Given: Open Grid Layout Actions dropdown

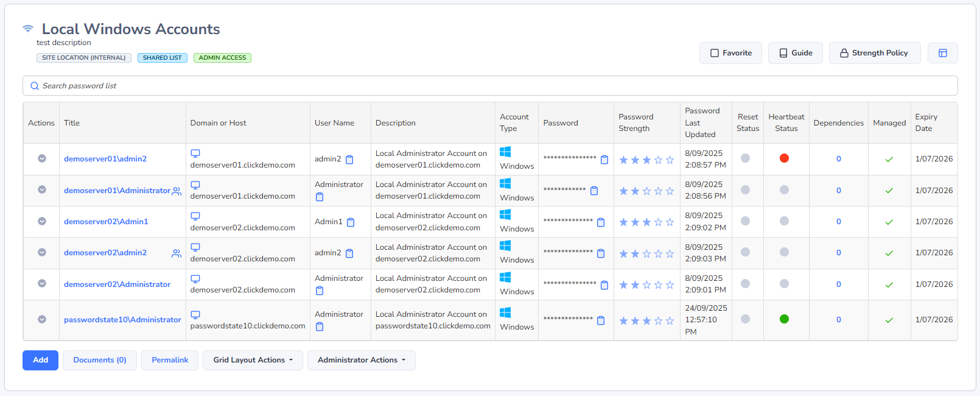Looking at the screenshot, I should 253,360.
